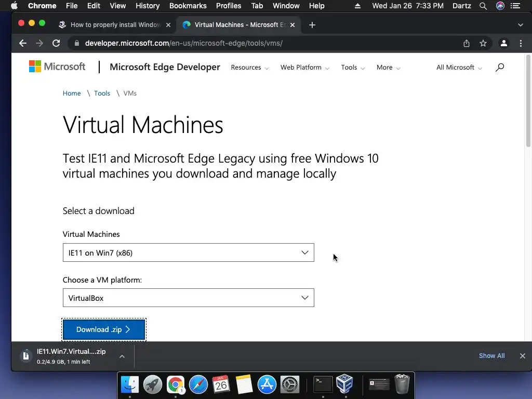
Task: Open the Edit menu
Action: [94, 6]
